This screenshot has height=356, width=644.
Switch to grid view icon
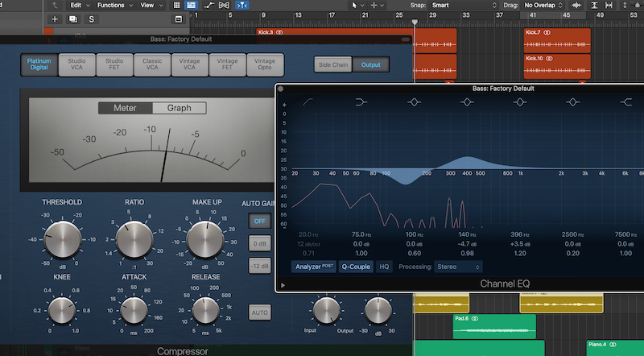tap(176, 6)
